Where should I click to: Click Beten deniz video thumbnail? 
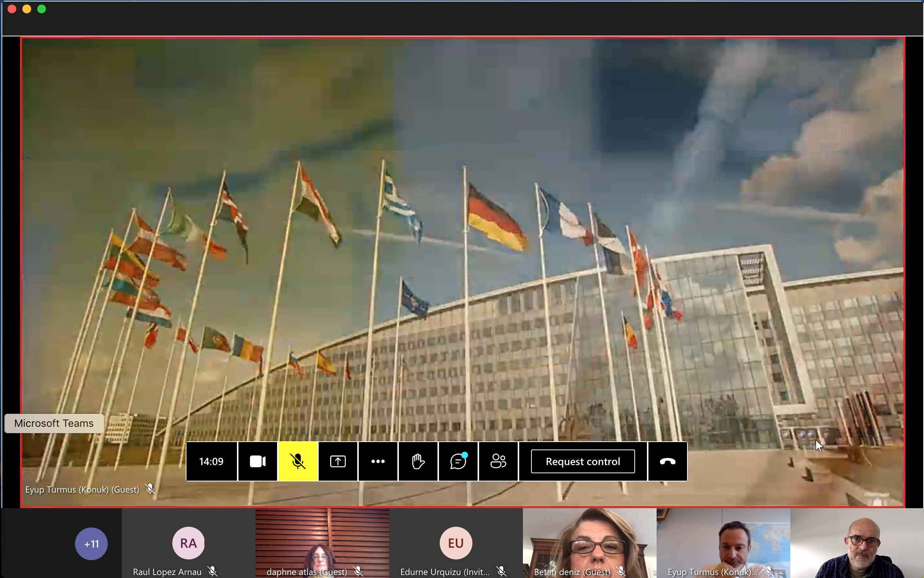(589, 541)
